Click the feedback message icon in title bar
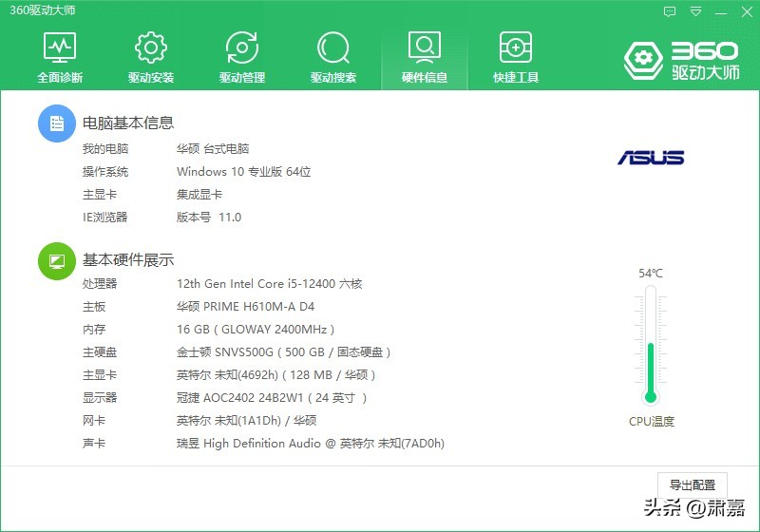 [670, 11]
